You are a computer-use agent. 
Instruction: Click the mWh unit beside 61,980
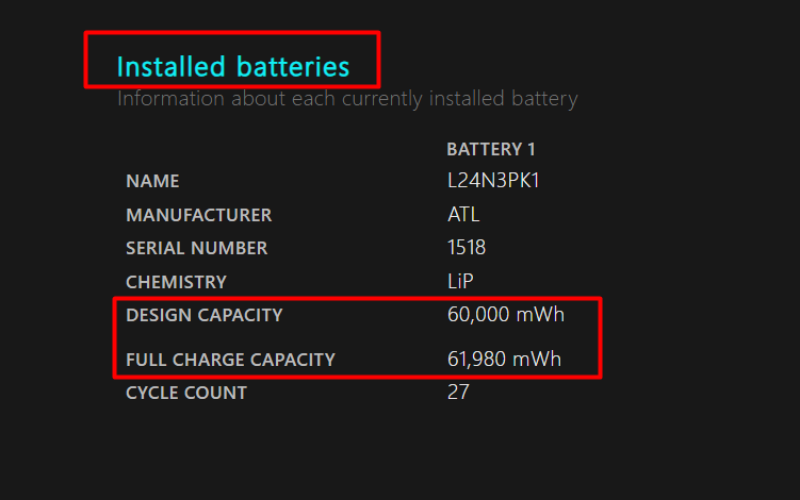539,359
